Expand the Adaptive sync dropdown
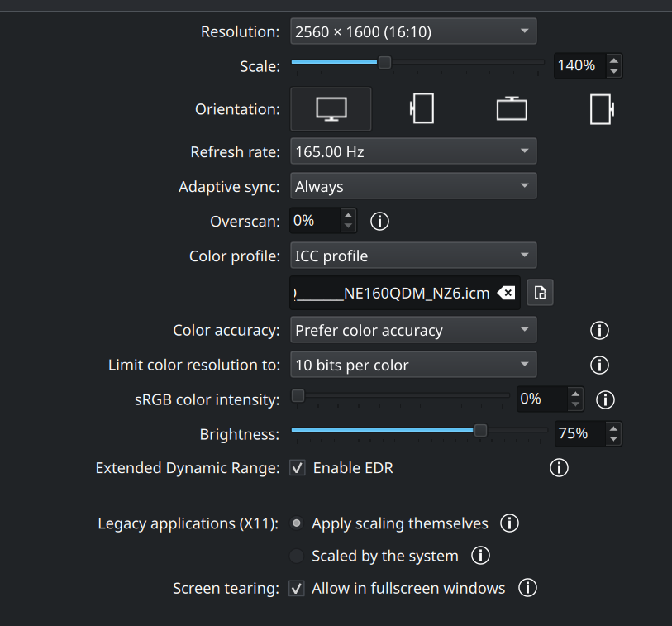Screen dimensions: 672x626 pos(413,186)
